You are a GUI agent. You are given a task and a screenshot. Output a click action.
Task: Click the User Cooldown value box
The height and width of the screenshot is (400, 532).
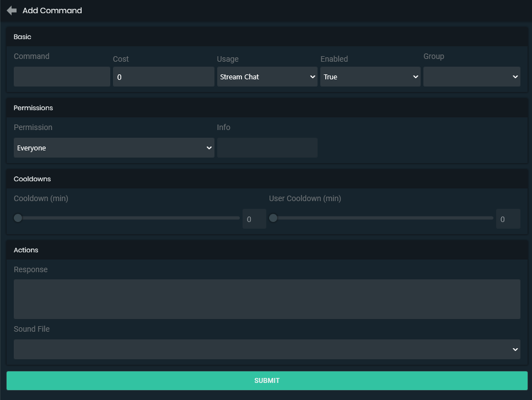508,219
